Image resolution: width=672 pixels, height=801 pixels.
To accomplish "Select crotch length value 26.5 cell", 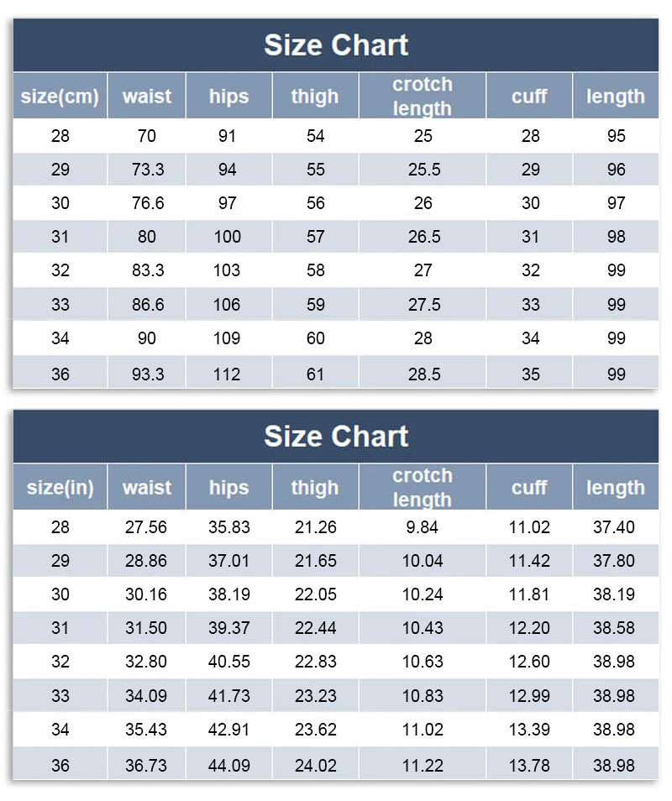I will 424,237.
